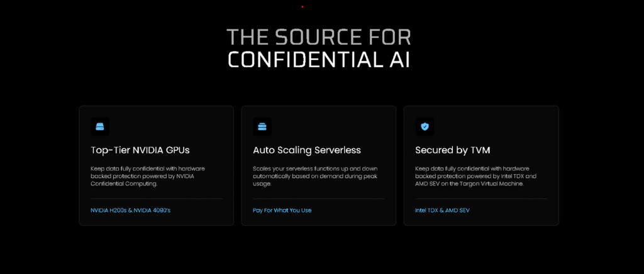The image size is (644, 274).
Task: Click the Targon Virtual Machine description paragraph
Action: (x=476, y=176)
